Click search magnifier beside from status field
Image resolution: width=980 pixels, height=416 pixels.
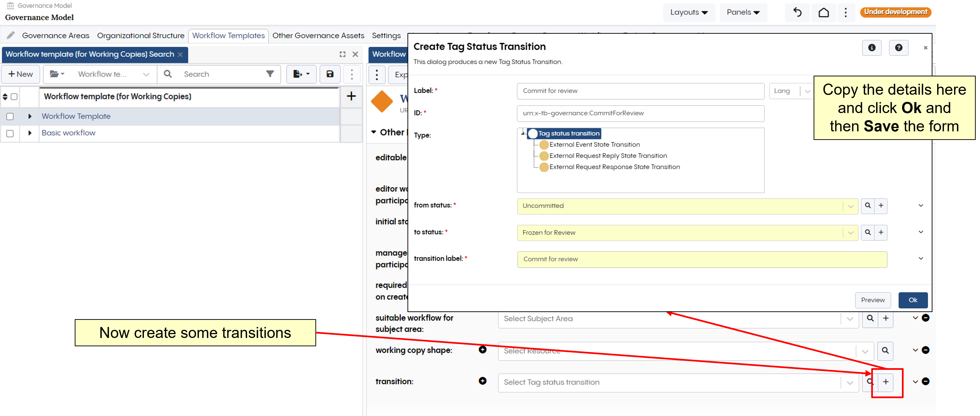tap(867, 206)
